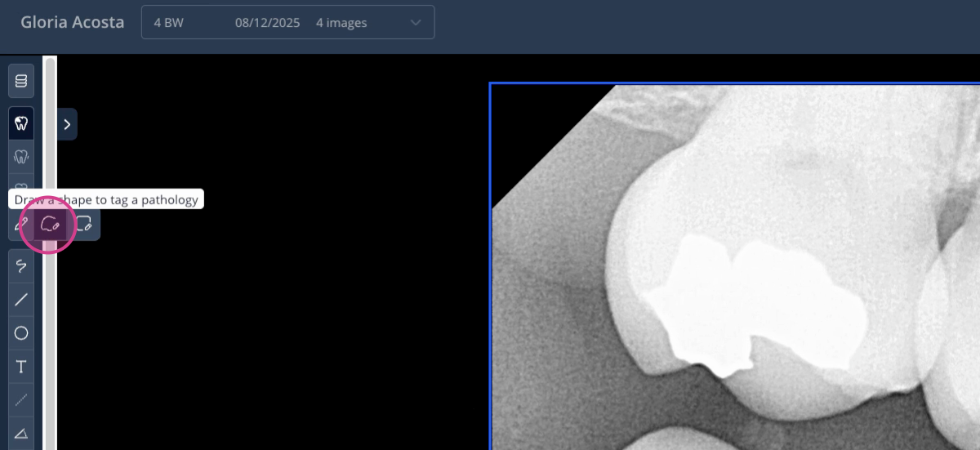Select the rectangle pathology tag tool
The image size is (980, 450).
coord(83,223)
